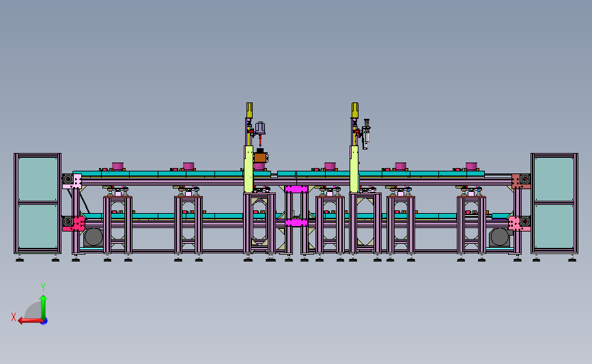
Task: Select the olive actuator top of the left tower
Action: coord(249,110)
